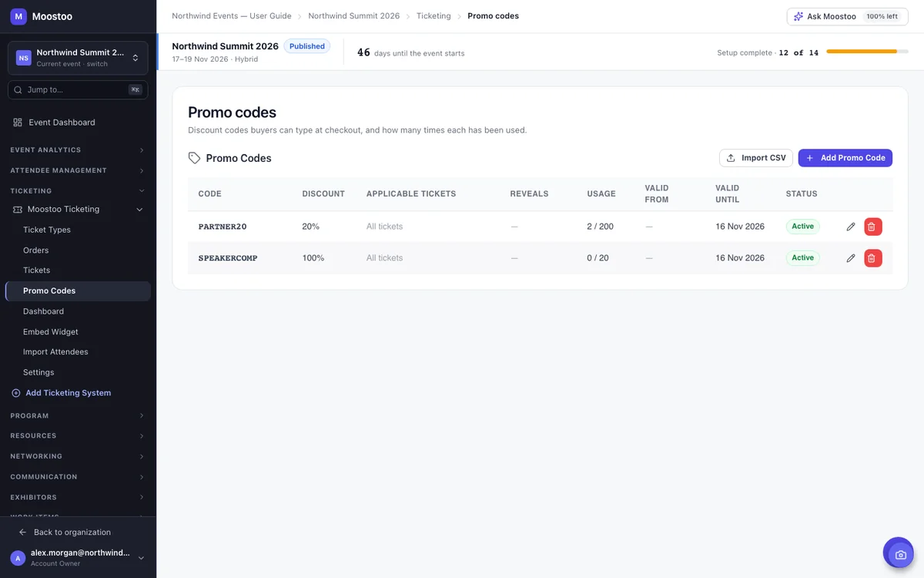Click the plus icon beside Add Ticketing System
This screenshot has height=578, width=924.
tap(16, 393)
